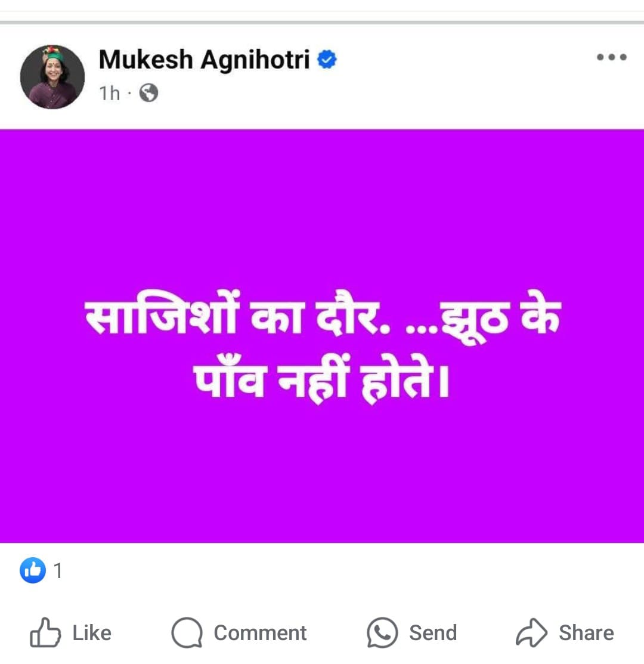Screen dimensions: 644x664
Task: Open Mukesh Agnihotri's profile picture
Action: coord(52,76)
